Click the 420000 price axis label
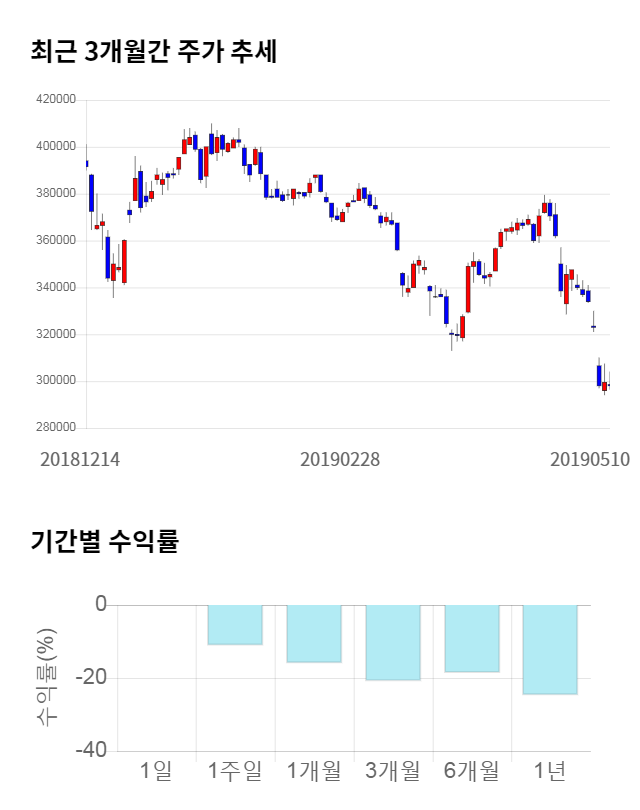 pyautogui.click(x=56, y=100)
